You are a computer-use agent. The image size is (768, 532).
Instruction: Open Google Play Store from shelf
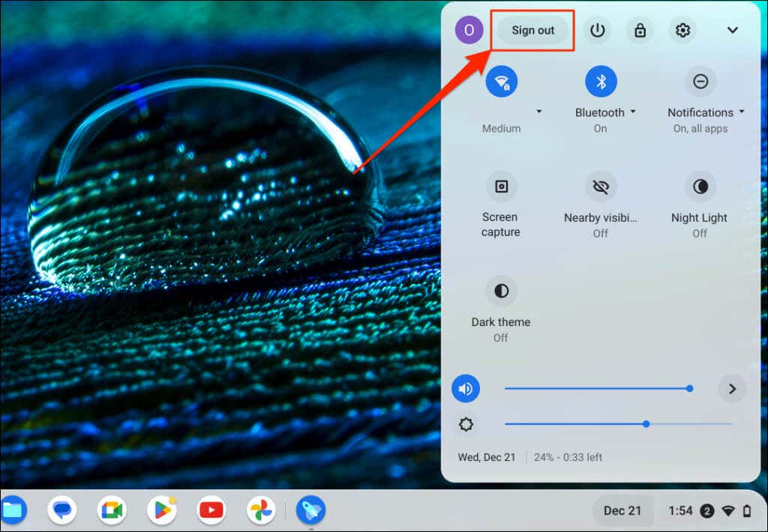(162, 510)
